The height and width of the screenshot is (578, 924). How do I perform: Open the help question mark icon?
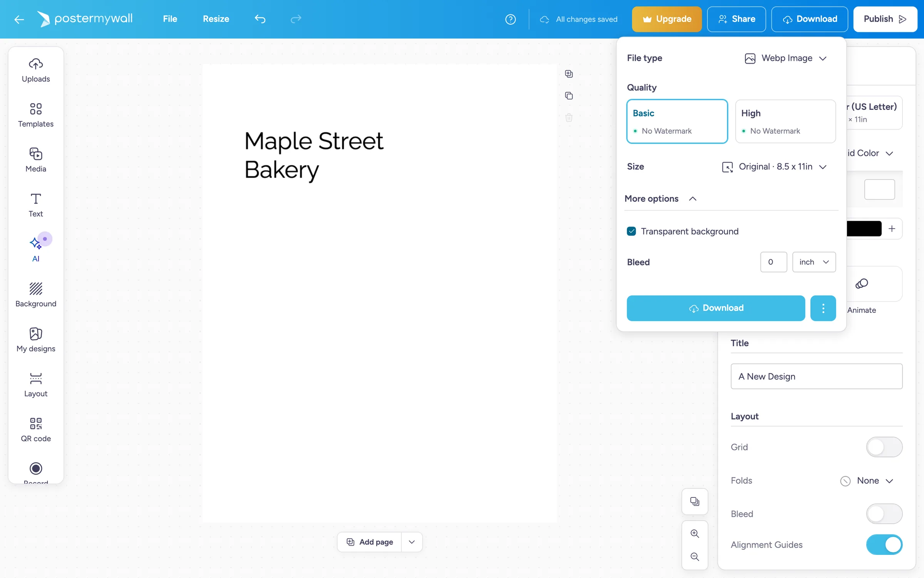tap(511, 19)
